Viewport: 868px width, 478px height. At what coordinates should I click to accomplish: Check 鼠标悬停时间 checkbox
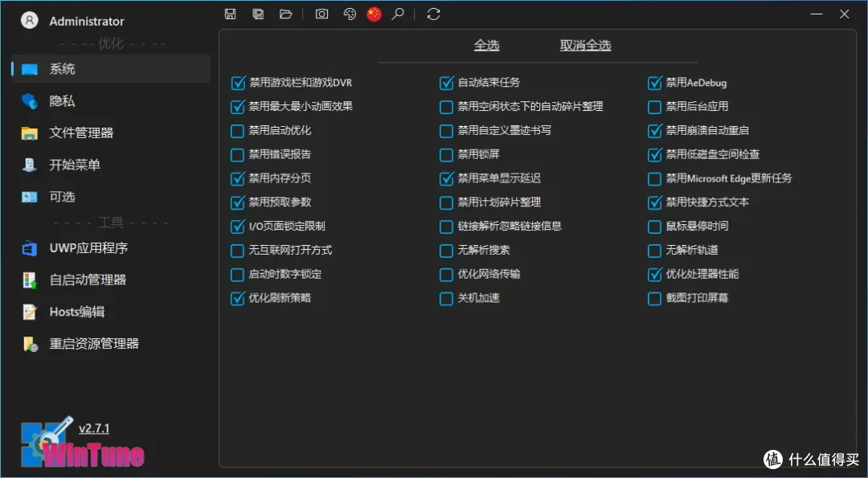click(654, 227)
